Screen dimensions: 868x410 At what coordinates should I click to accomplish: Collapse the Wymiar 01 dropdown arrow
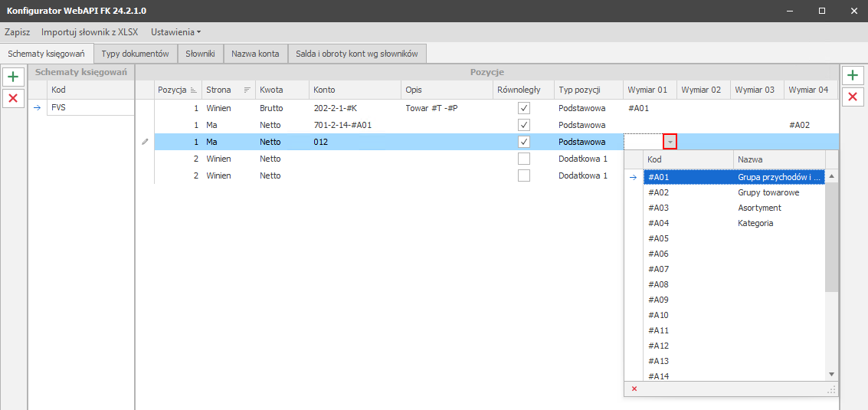click(670, 142)
